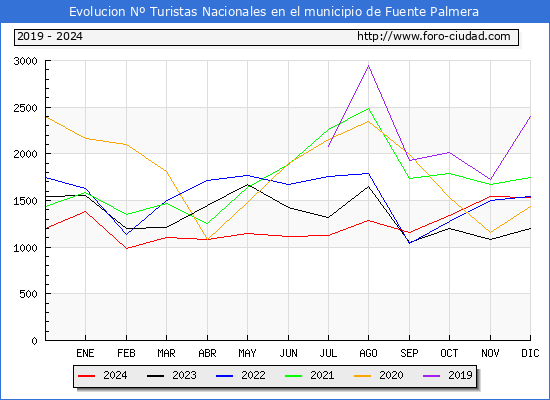Click the orange 2020 legend line swatch
The height and width of the screenshot is (400, 550).
pos(363,376)
